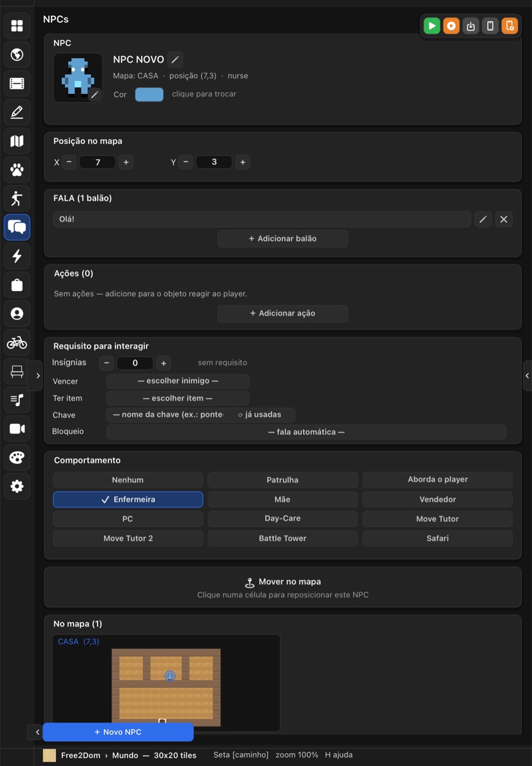Select the Battle Tower behavior
Image resolution: width=532 pixels, height=766 pixels.
coord(283,538)
